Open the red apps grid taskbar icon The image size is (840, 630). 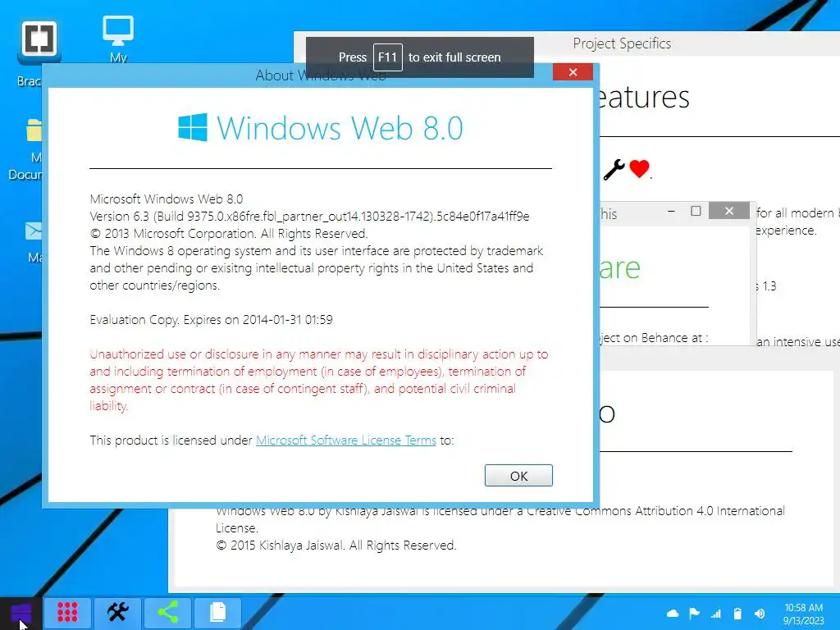(x=67, y=612)
